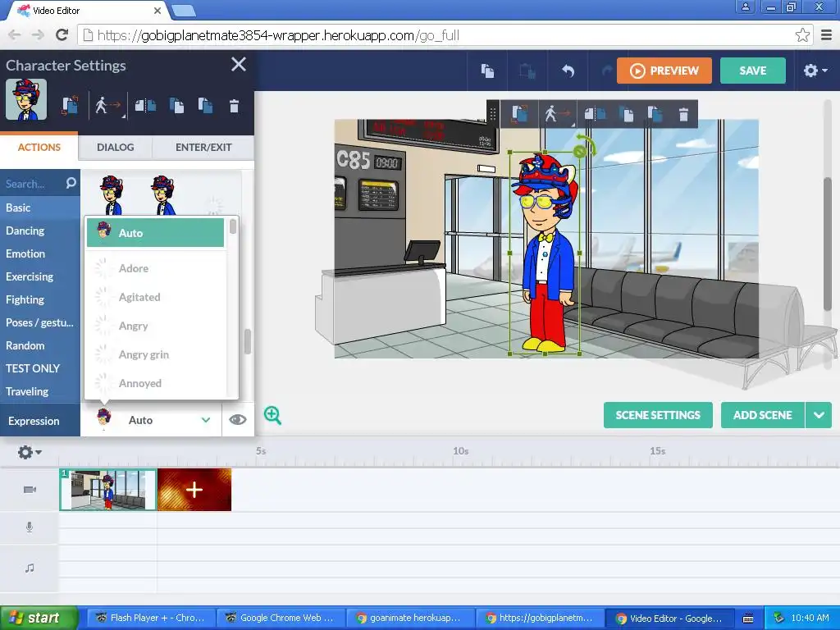Switch to the ACTIONS tab
840x630 pixels.
pyautogui.click(x=39, y=148)
